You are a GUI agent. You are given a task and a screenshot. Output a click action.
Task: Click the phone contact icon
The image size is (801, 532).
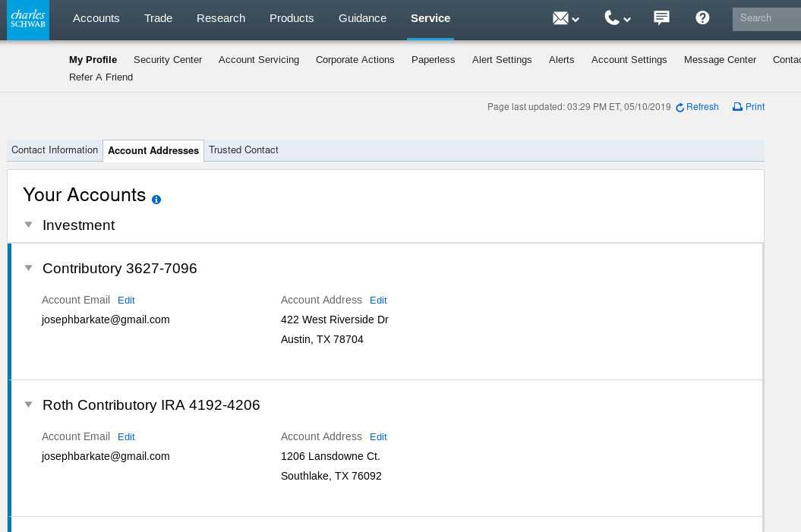click(611, 18)
